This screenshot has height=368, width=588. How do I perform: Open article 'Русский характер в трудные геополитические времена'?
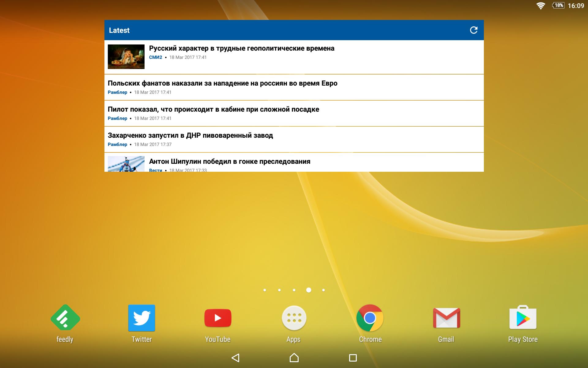[294, 57]
